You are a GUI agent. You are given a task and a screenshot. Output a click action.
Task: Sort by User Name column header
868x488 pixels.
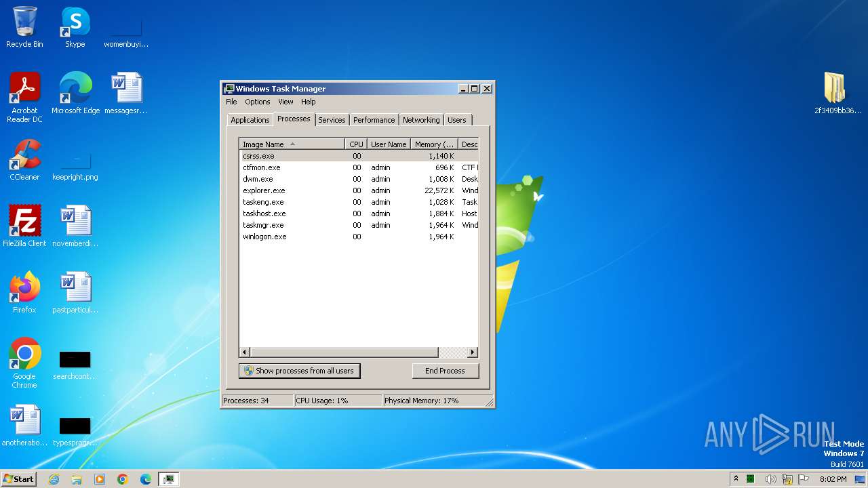point(389,144)
